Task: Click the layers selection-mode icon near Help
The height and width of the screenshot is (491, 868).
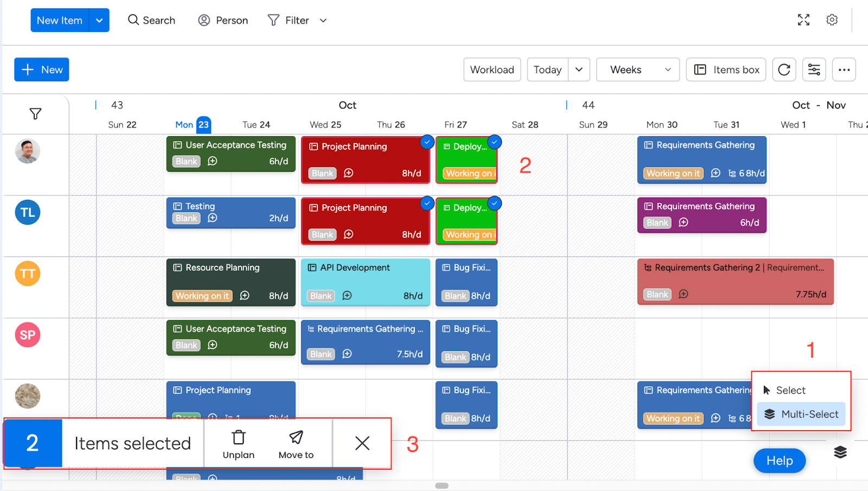Action: tap(840, 452)
